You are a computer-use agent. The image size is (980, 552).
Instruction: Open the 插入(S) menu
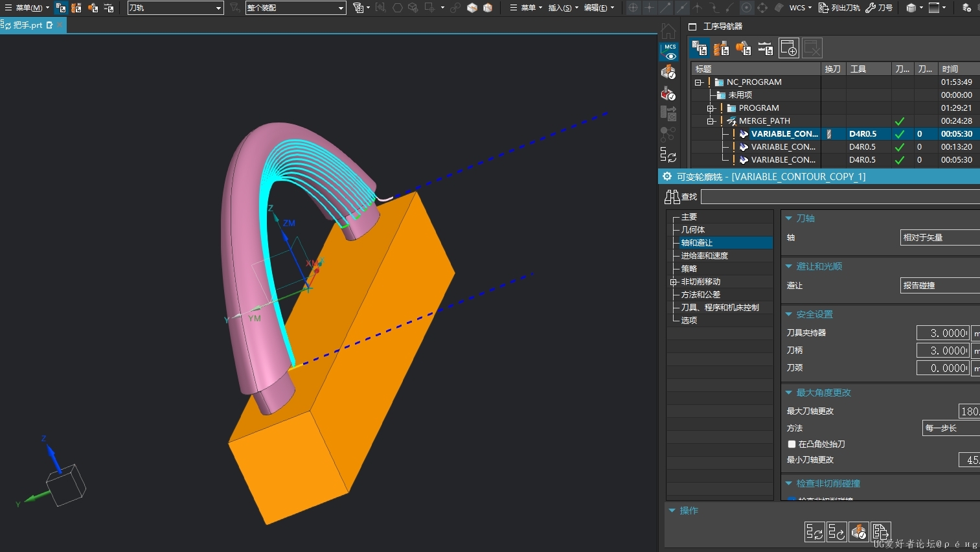coord(563,8)
